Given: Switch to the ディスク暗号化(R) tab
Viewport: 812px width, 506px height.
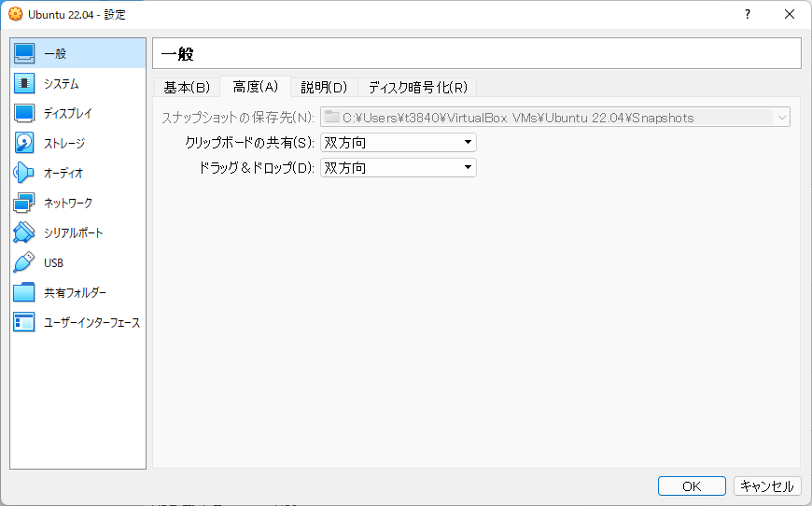Looking at the screenshot, I should pos(417,88).
